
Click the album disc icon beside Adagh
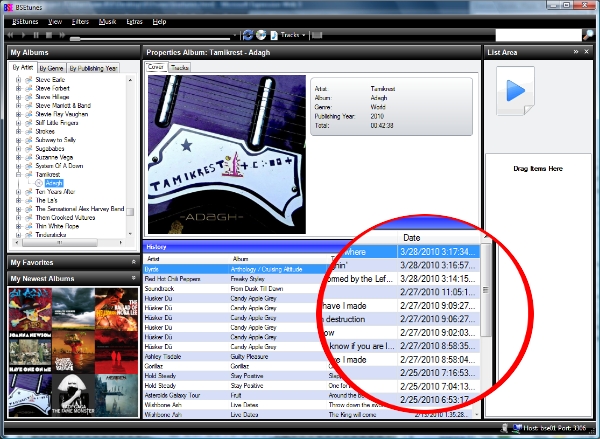click(x=39, y=183)
